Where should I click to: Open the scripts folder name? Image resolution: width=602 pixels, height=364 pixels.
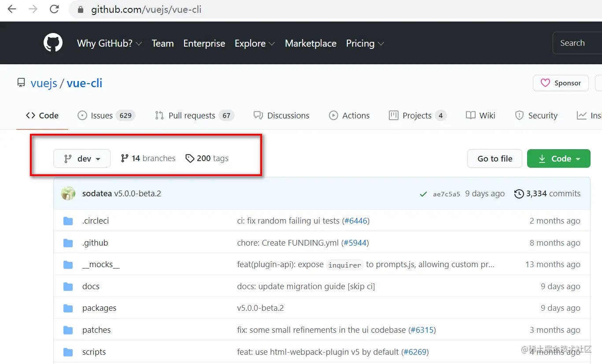(94, 352)
